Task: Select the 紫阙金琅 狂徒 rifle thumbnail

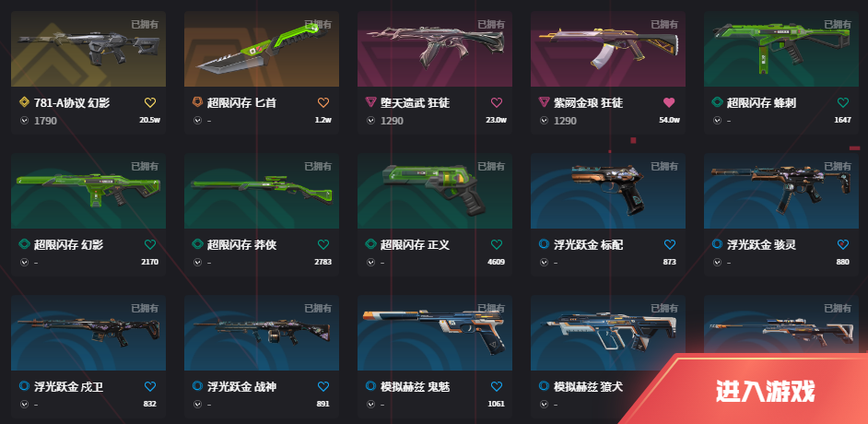Action: coord(608,49)
